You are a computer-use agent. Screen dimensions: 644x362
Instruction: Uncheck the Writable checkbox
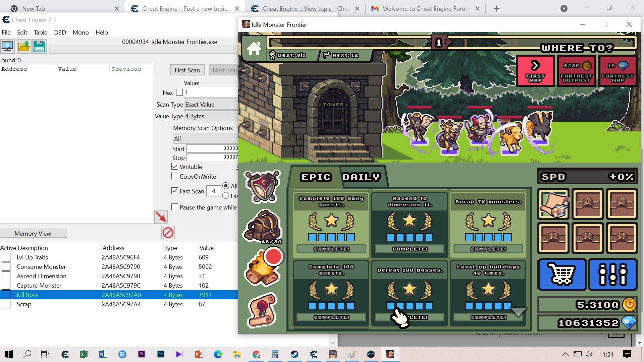pos(175,167)
